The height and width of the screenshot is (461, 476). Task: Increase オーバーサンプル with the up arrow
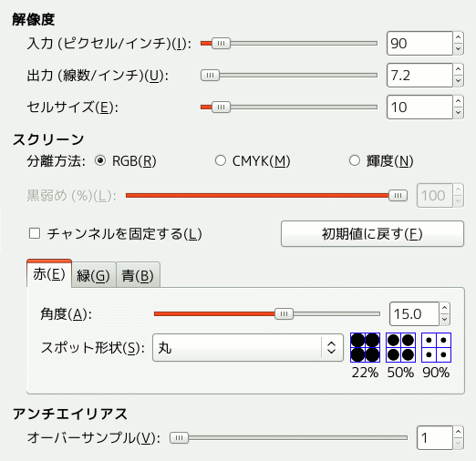(x=458, y=432)
